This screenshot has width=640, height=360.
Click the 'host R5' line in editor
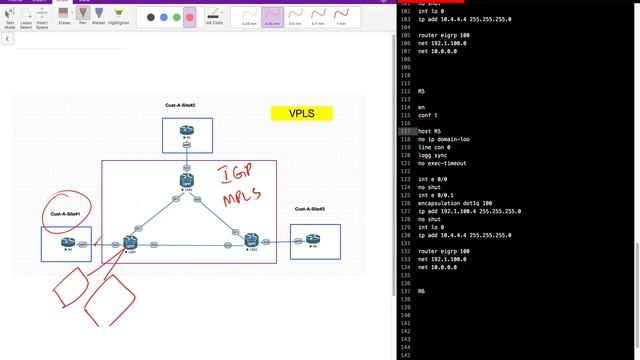coord(429,131)
